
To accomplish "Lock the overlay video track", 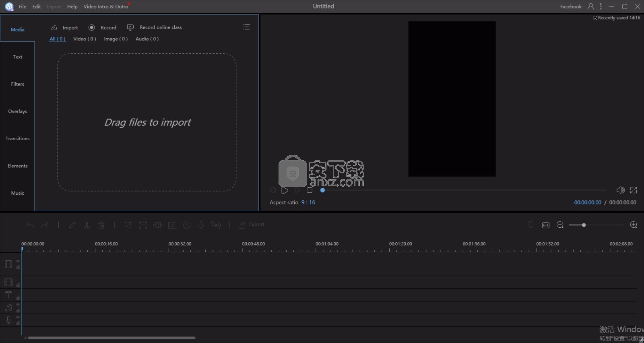I will (x=18, y=285).
